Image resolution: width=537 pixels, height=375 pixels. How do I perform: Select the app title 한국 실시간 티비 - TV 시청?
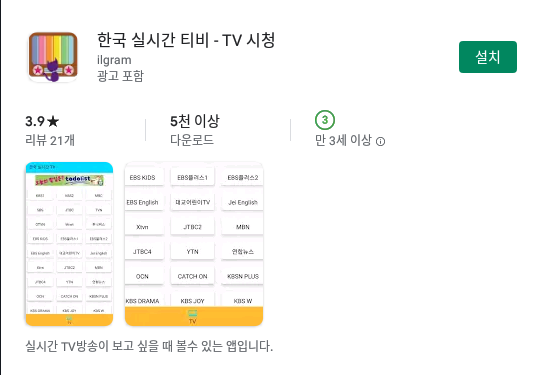(x=186, y=40)
